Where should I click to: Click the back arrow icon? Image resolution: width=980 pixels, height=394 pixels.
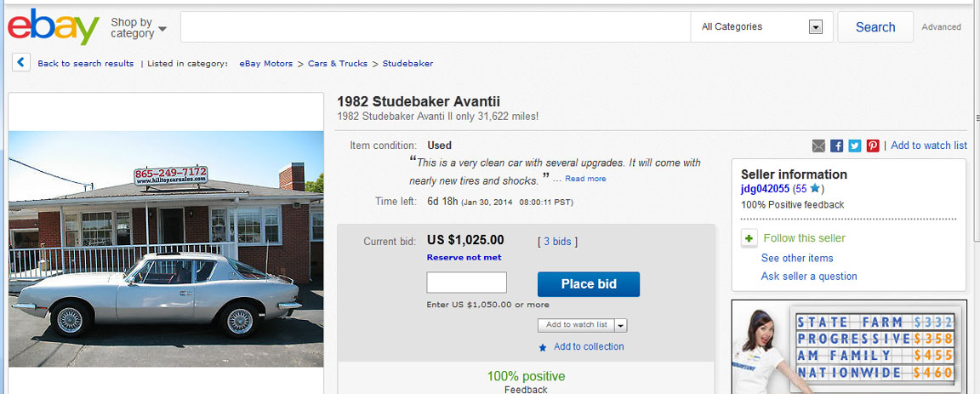tap(21, 62)
